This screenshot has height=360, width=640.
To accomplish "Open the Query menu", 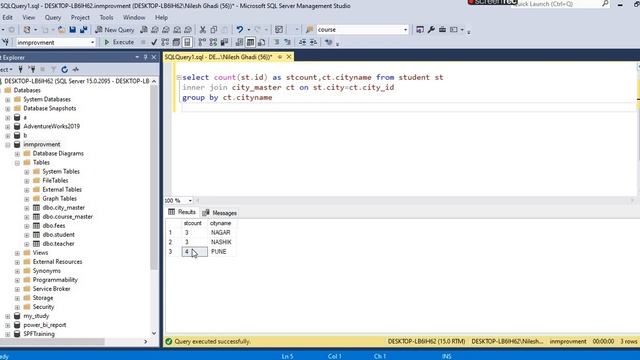I will pyautogui.click(x=53, y=18).
